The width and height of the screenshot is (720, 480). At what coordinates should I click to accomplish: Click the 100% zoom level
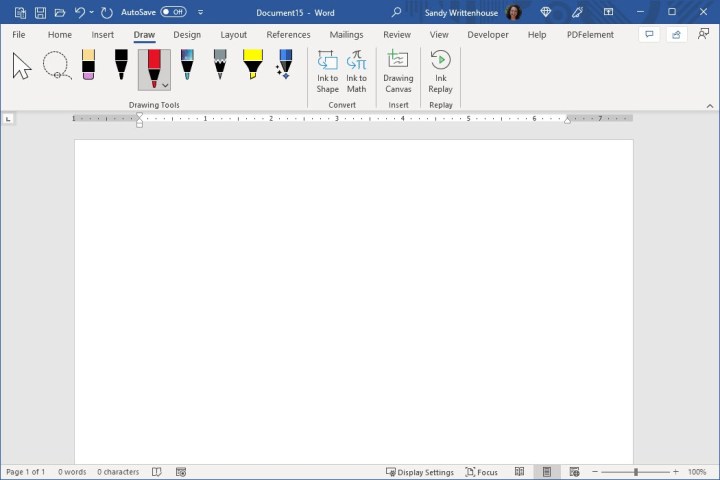pos(696,472)
